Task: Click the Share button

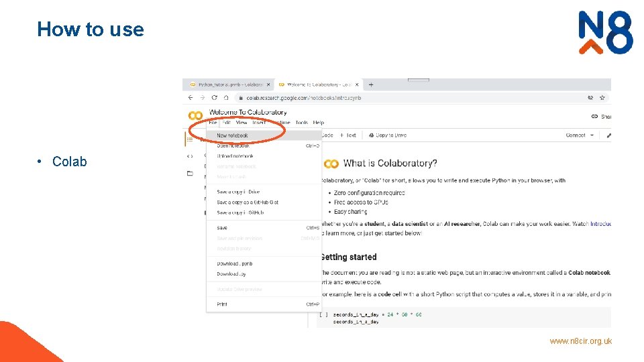Action: (x=601, y=117)
